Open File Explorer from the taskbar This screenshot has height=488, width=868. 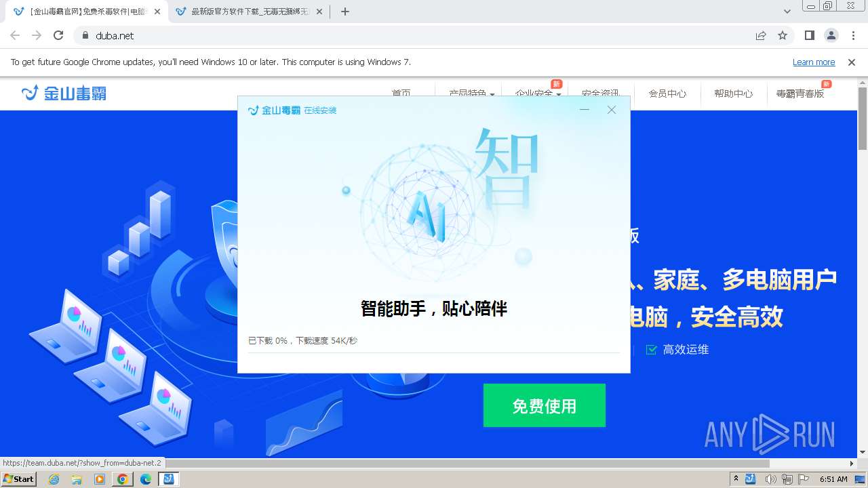point(77,479)
